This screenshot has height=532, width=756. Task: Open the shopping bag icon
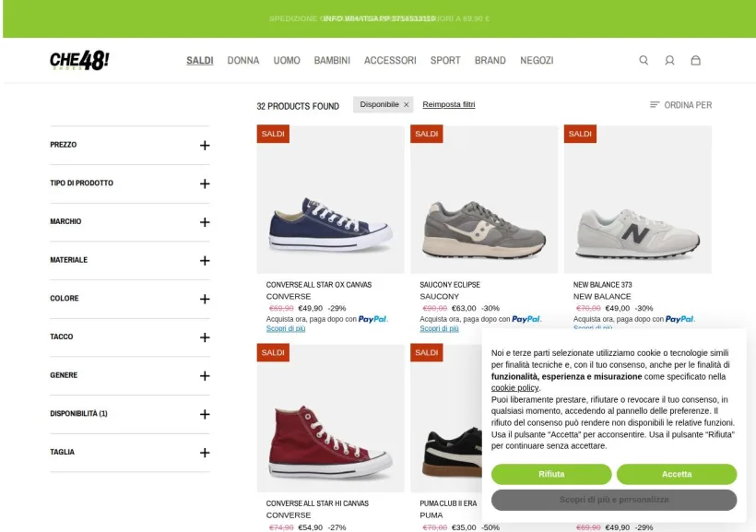pyautogui.click(x=695, y=60)
